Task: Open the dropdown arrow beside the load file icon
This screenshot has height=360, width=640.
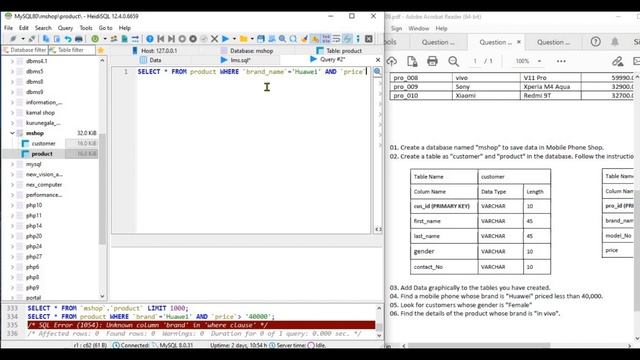Action: pos(252,39)
